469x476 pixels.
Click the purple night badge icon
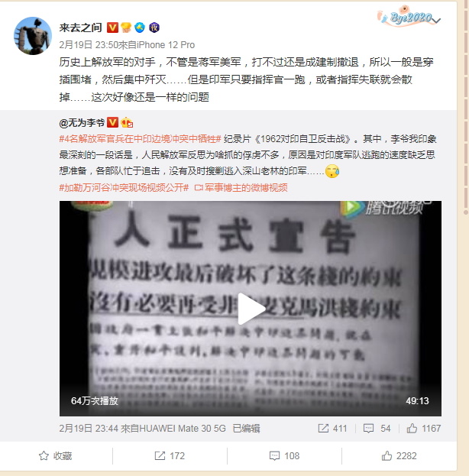154,28
